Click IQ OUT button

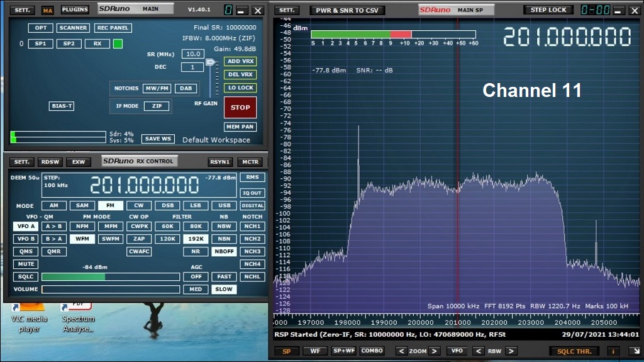pyautogui.click(x=252, y=193)
